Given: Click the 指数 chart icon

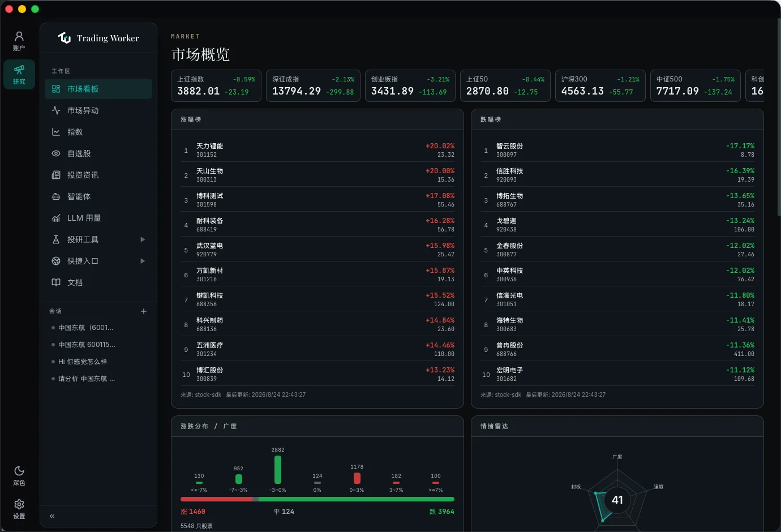Looking at the screenshot, I should pyautogui.click(x=56, y=132).
